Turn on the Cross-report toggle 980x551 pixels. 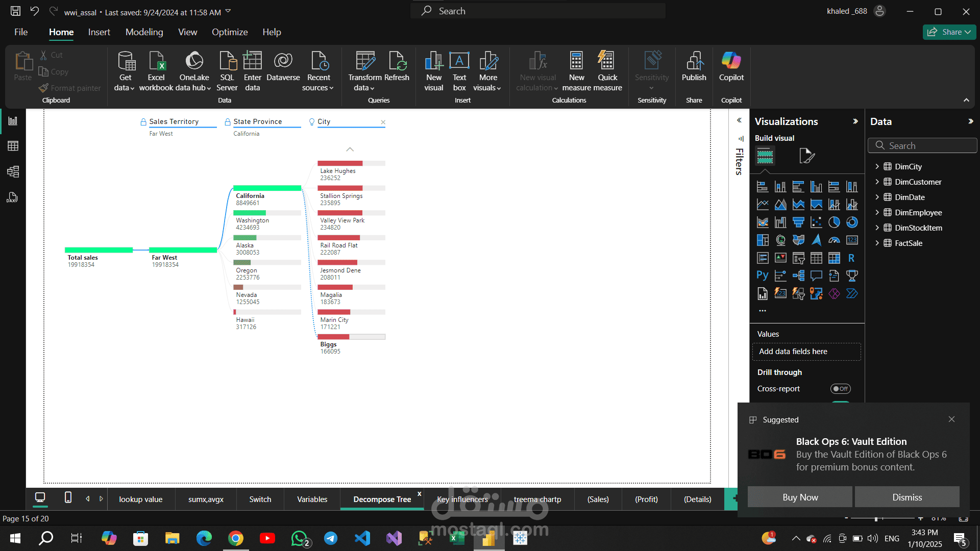tap(840, 389)
